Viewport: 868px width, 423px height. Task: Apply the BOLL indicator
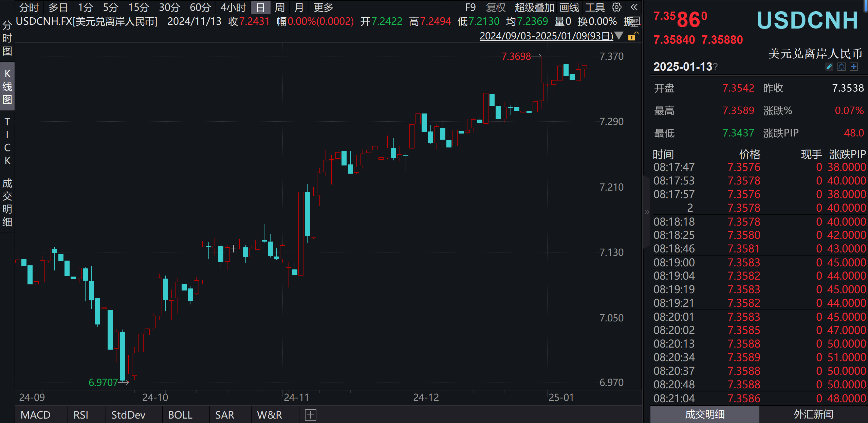pyautogui.click(x=180, y=415)
